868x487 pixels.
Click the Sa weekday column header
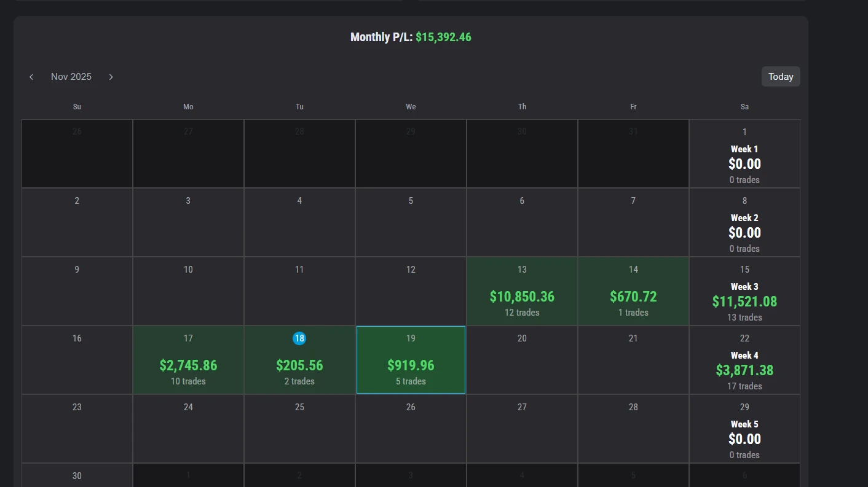coord(744,107)
